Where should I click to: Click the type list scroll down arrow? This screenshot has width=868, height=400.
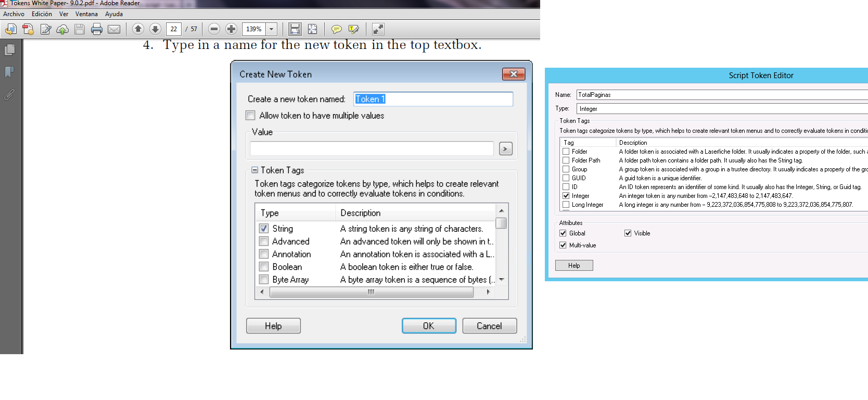(x=502, y=280)
